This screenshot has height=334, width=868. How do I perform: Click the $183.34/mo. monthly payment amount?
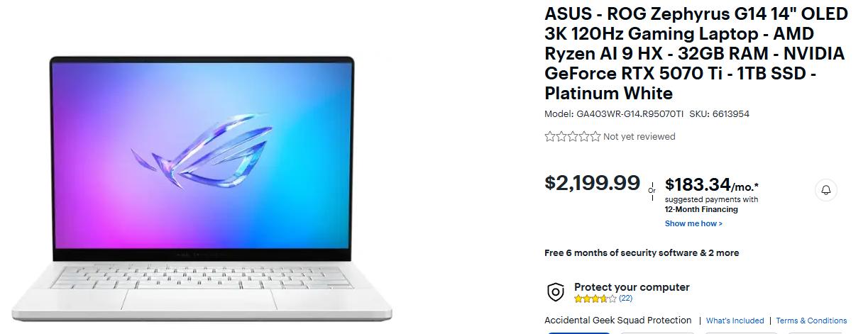tap(711, 186)
